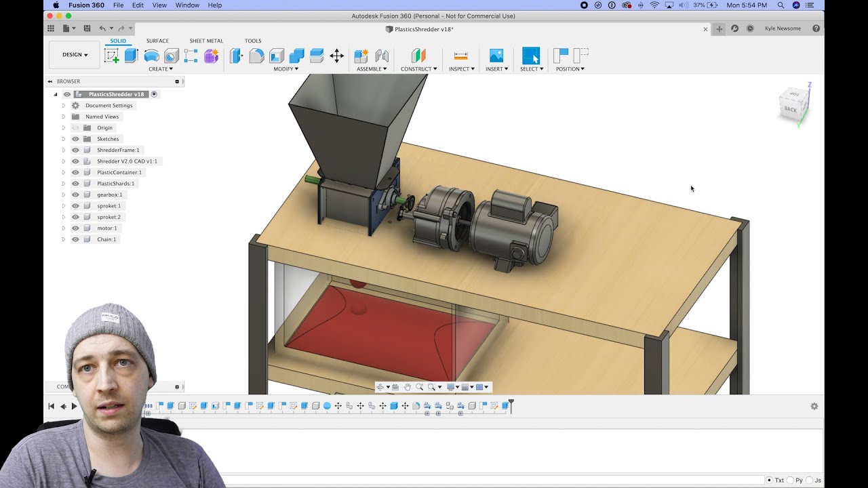Pick the Hole tool
Screen dimensions: 868x488
(172, 56)
